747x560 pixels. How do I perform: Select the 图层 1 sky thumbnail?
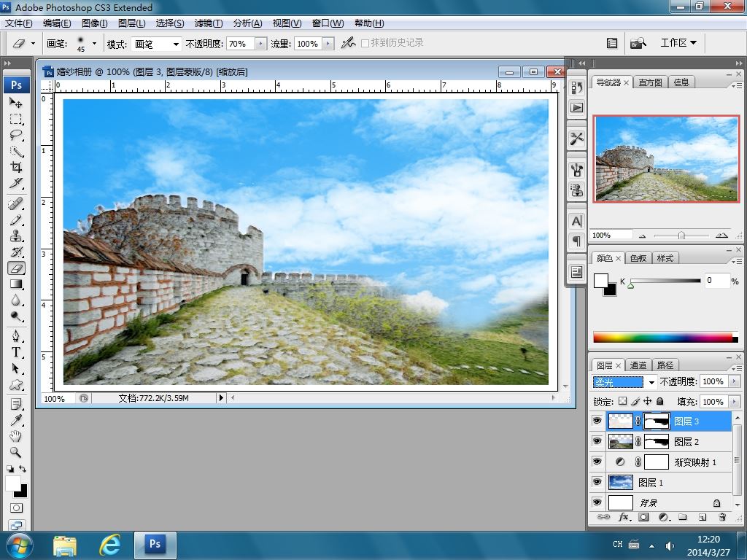[x=621, y=483]
